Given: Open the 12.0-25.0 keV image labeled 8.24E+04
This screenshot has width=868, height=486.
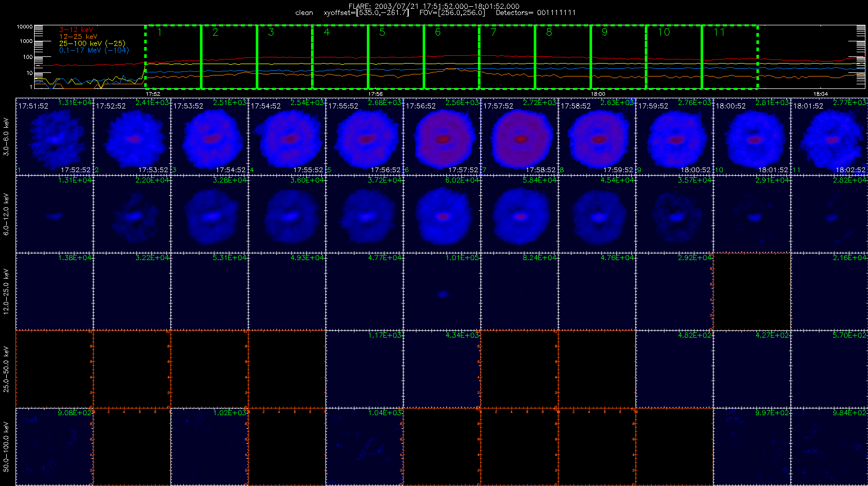Looking at the screenshot, I should tap(519, 292).
